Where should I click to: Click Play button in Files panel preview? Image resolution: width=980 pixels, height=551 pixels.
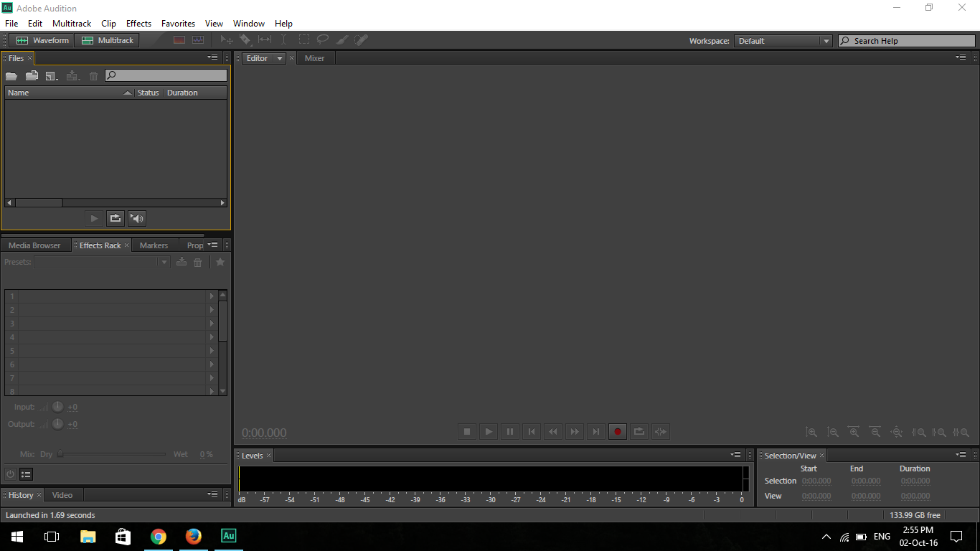pyautogui.click(x=94, y=218)
